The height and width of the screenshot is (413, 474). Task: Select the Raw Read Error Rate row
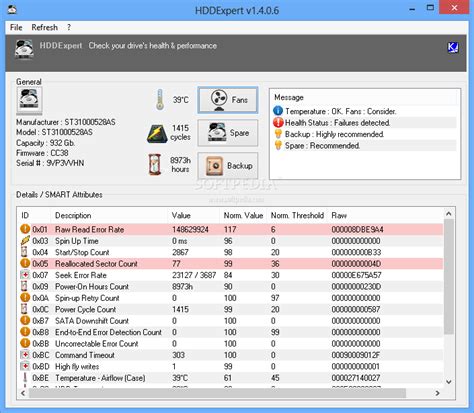pyautogui.click(x=231, y=229)
